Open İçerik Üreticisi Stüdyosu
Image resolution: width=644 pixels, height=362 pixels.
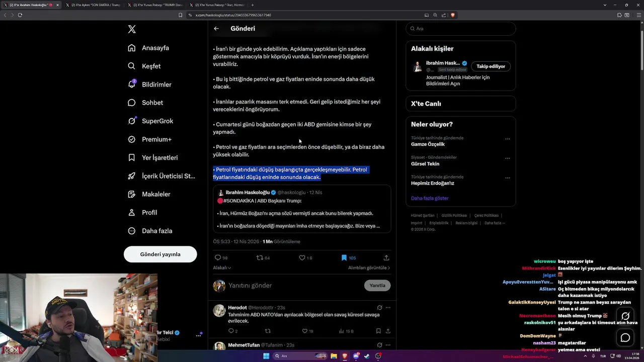pyautogui.click(x=162, y=176)
